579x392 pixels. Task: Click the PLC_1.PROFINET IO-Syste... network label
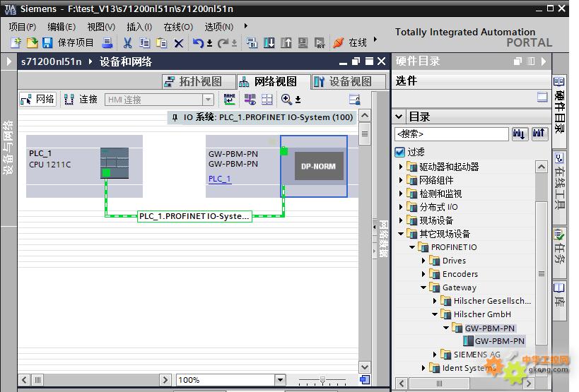tap(194, 216)
